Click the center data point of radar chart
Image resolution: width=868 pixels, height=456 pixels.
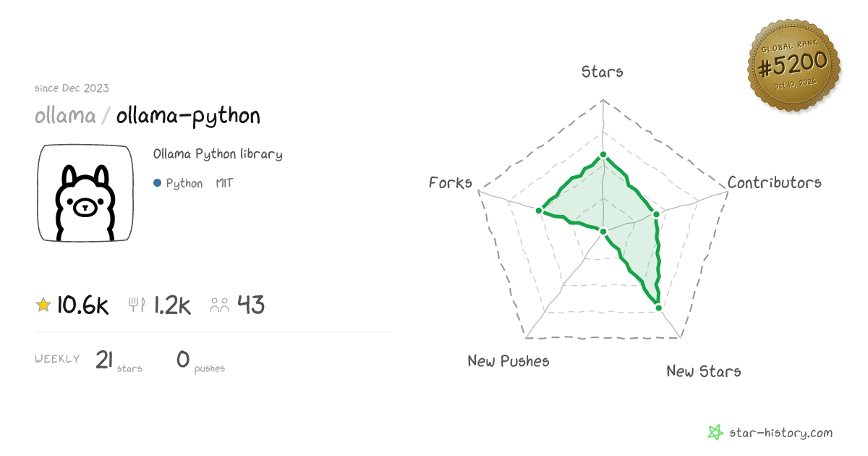pyautogui.click(x=603, y=231)
